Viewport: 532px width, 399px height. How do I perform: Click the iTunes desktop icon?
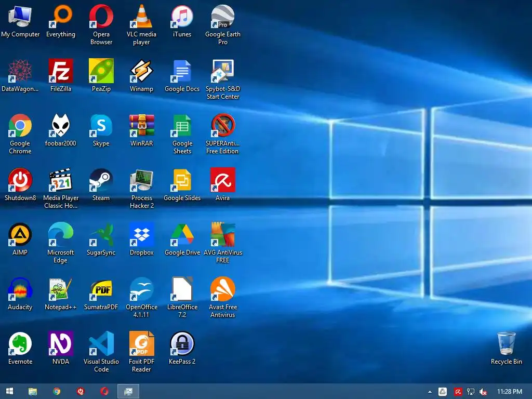click(182, 21)
